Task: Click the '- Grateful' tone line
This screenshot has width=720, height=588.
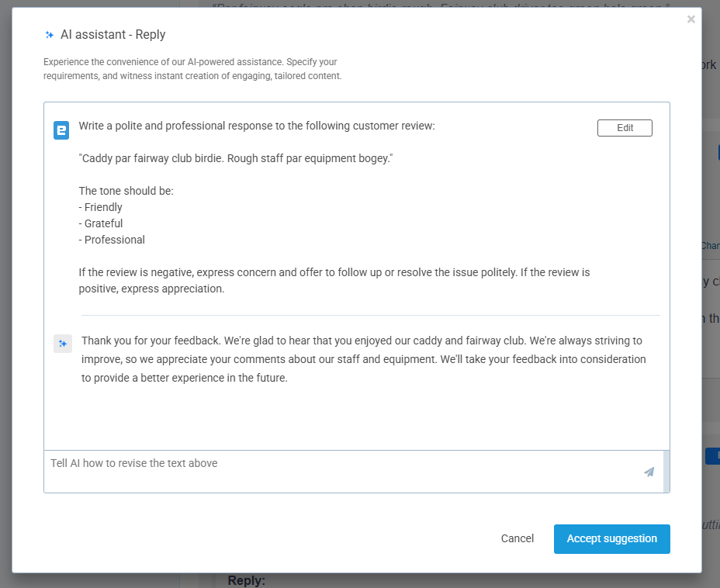Action: point(101,223)
